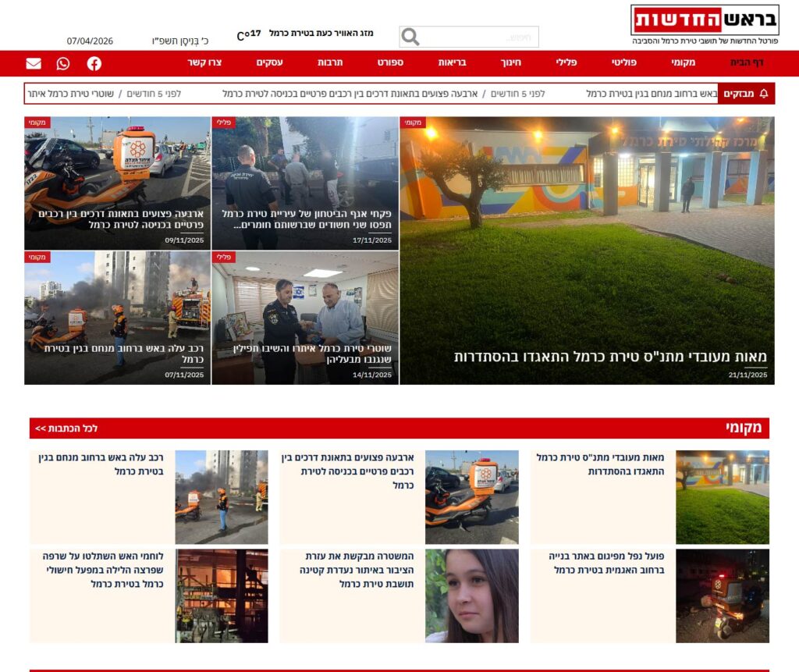
Task: Select the ספורט menu item
Action: coord(390,63)
